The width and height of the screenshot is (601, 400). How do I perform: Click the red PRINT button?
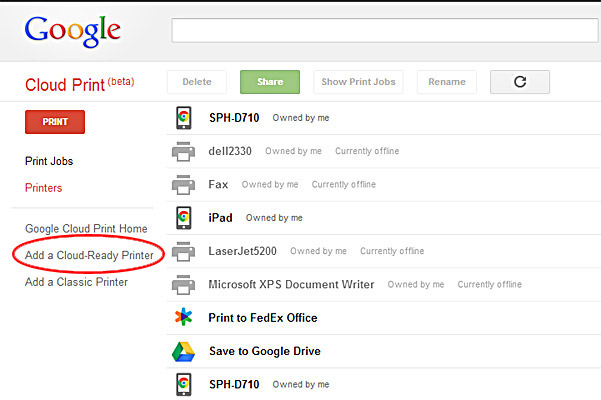(x=55, y=122)
